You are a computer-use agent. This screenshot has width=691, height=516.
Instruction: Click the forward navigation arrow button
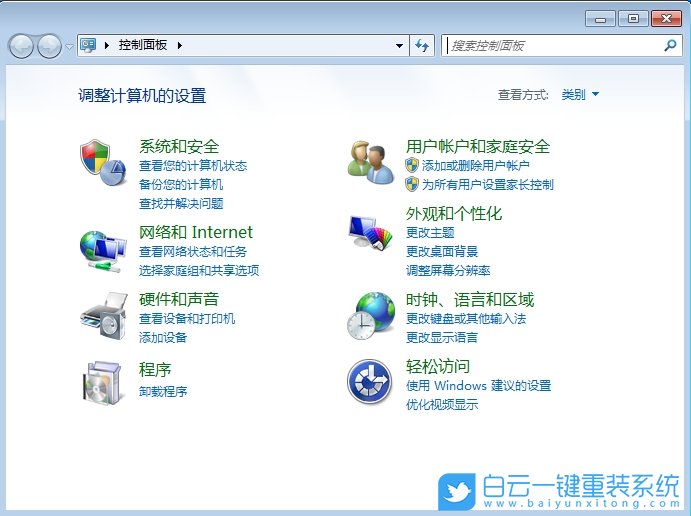(x=49, y=46)
